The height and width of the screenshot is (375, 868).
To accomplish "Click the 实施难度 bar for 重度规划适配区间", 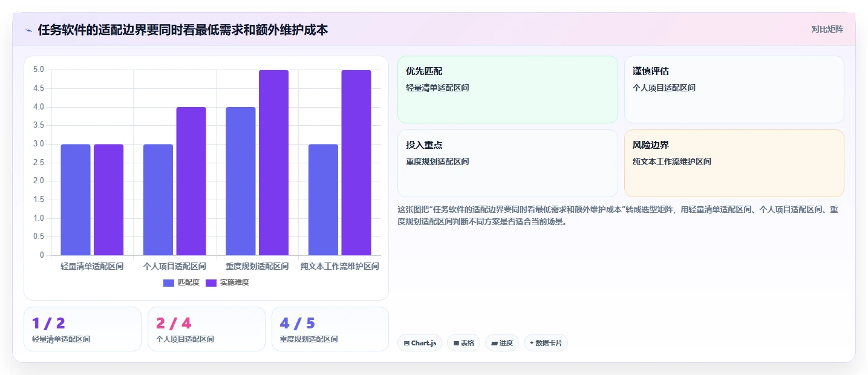I will coord(273,163).
